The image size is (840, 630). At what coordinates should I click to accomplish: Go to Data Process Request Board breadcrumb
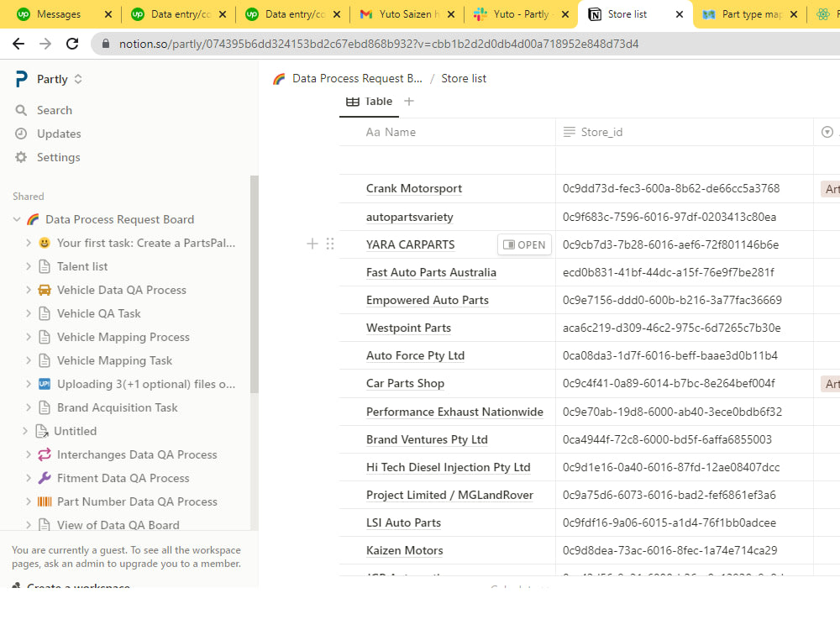point(357,79)
